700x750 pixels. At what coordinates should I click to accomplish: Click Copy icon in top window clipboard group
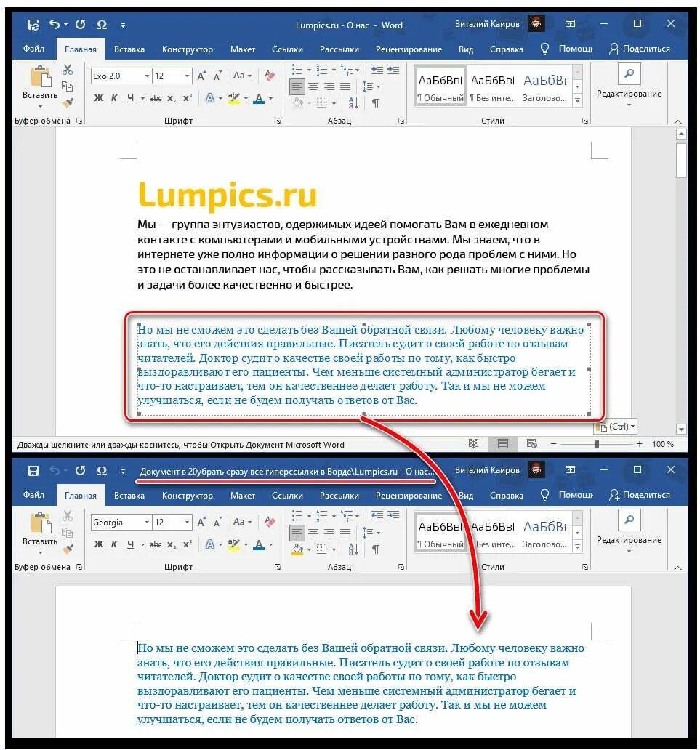point(68,86)
